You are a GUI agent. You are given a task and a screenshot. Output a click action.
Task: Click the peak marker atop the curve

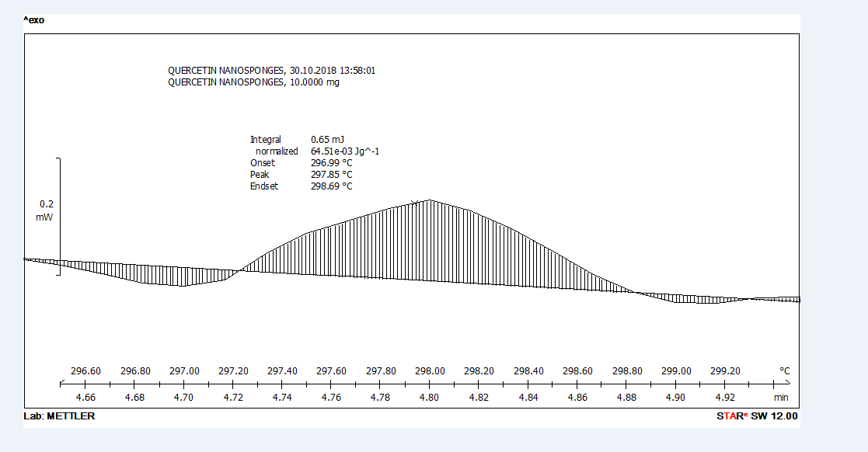(416, 203)
